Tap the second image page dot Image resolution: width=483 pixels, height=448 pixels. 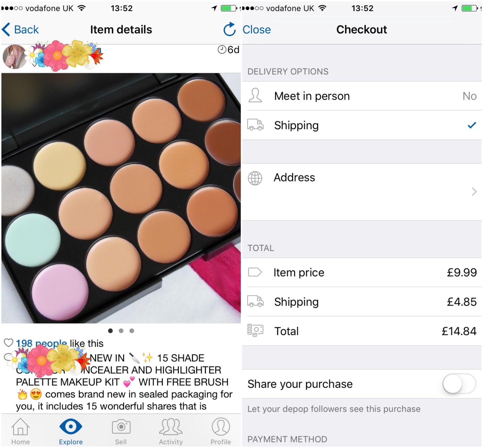(121, 331)
